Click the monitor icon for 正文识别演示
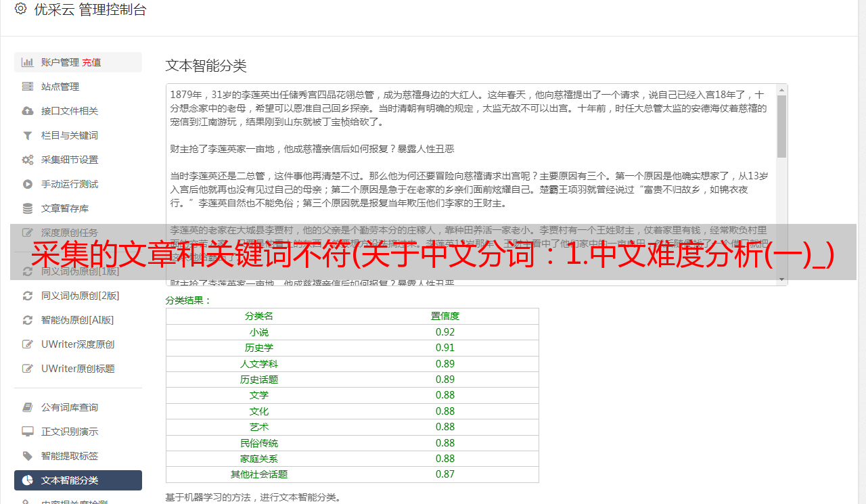This screenshot has width=866, height=504. (28, 432)
